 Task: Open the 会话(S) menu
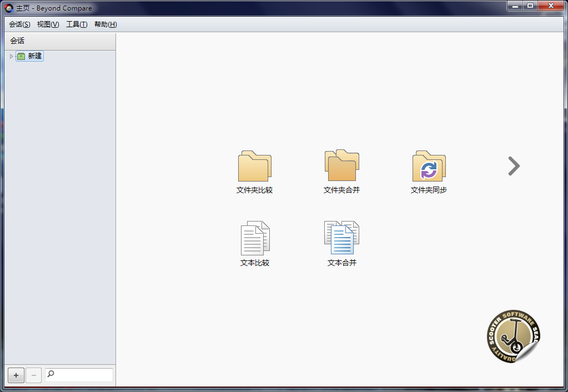[x=19, y=24]
